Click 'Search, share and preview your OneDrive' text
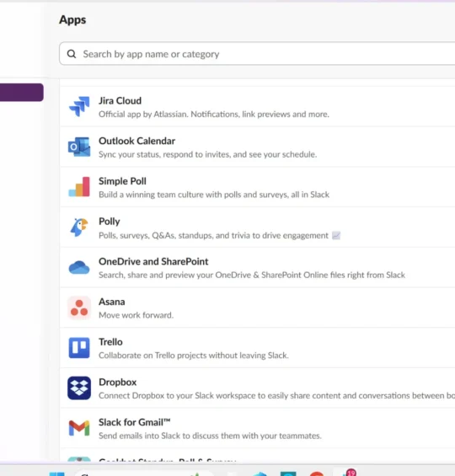 252,275
